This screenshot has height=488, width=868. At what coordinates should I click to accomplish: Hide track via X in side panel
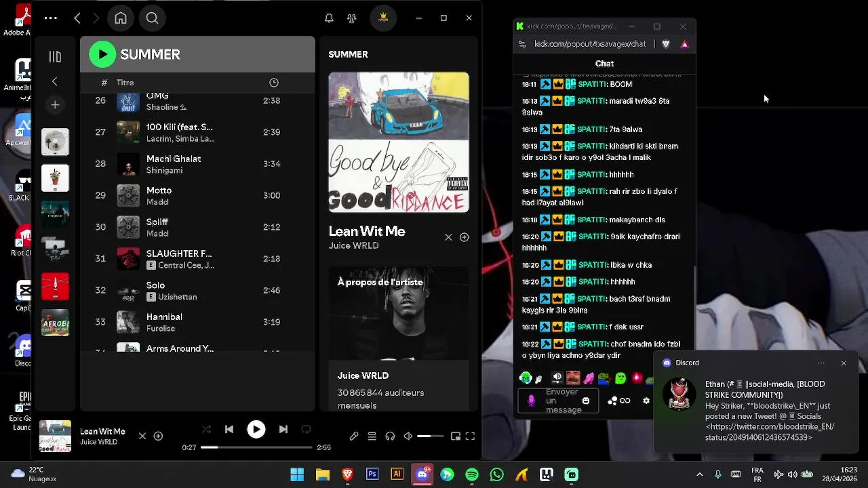(x=448, y=237)
